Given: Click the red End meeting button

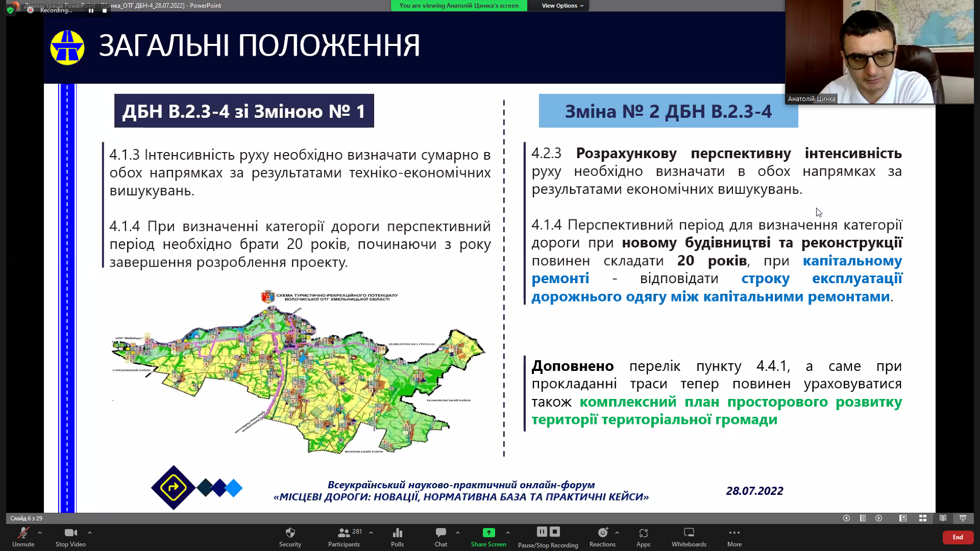Looking at the screenshot, I should pyautogui.click(x=958, y=537).
